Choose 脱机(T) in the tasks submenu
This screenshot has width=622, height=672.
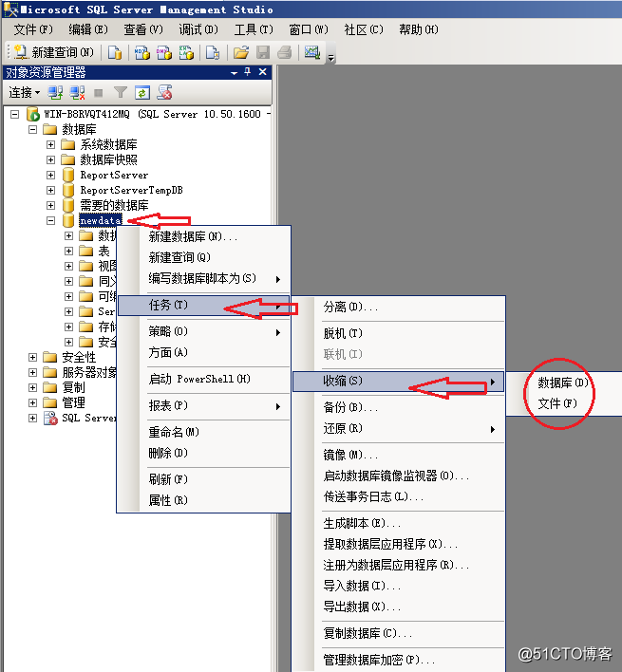point(398,333)
